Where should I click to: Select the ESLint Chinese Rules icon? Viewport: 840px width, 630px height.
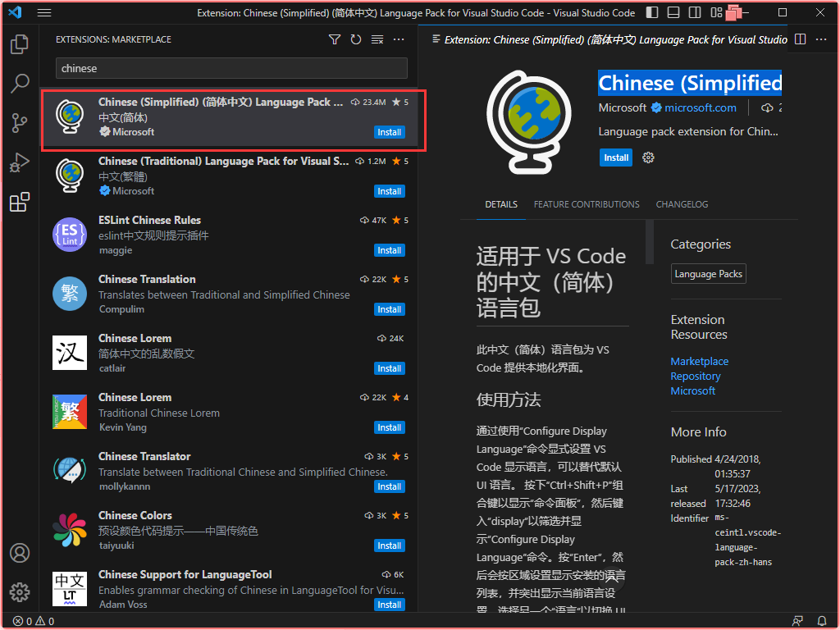tap(70, 235)
